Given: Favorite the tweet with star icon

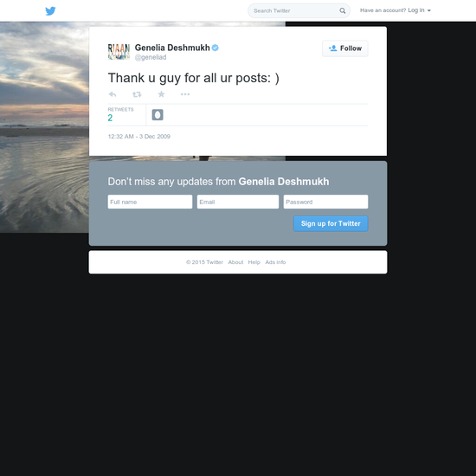Looking at the screenshot, I should (161, 94).
